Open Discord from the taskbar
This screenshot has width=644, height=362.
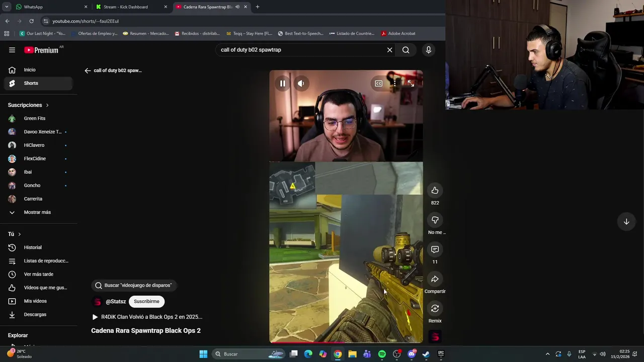(412, 354)
